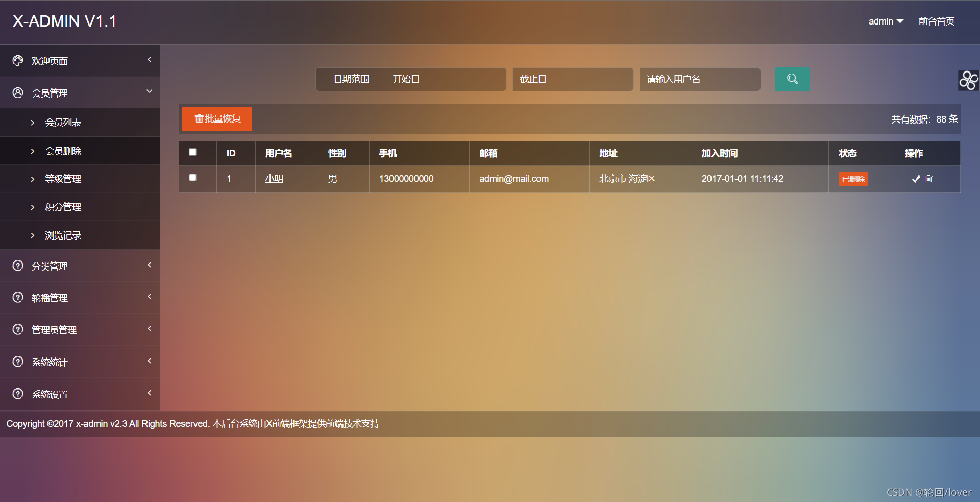Viewport: 980px width, 502px height.
Task: Open the 浏览记录 submenu item
Action: (80, 235)
